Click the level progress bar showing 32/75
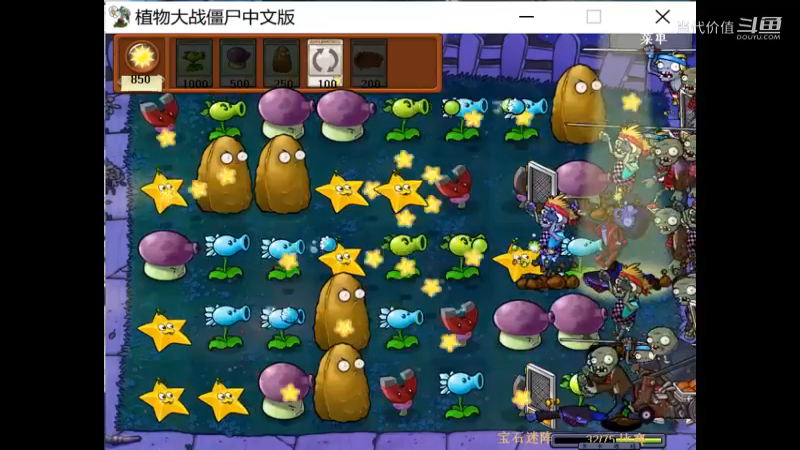Screen dimensions: 800x450 tap(609, 439)
